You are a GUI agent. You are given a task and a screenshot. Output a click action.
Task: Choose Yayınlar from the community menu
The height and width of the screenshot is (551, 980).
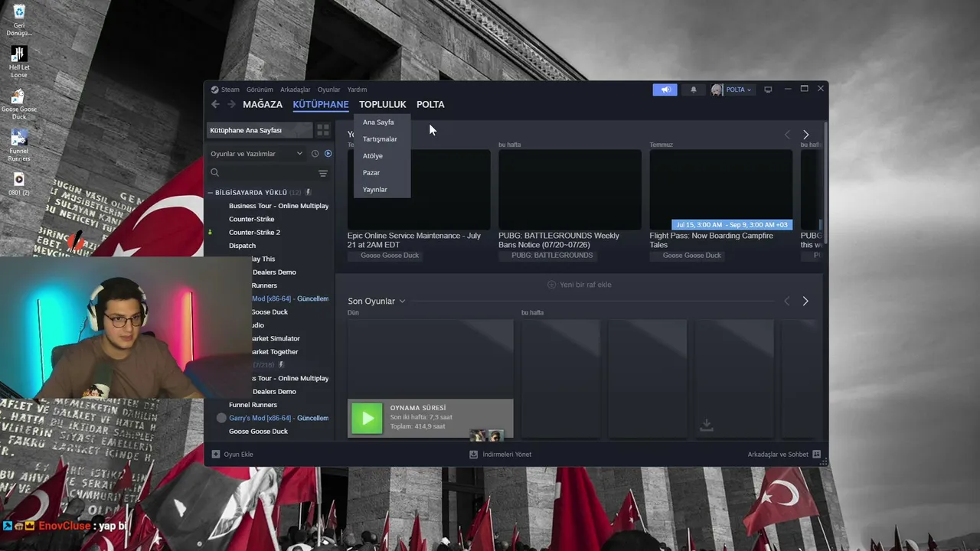click(x=382, y=190)
